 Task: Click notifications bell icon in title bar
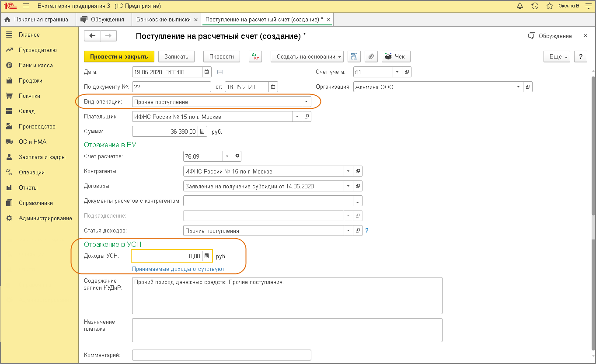pyautogui.click(x=520, y=6)
